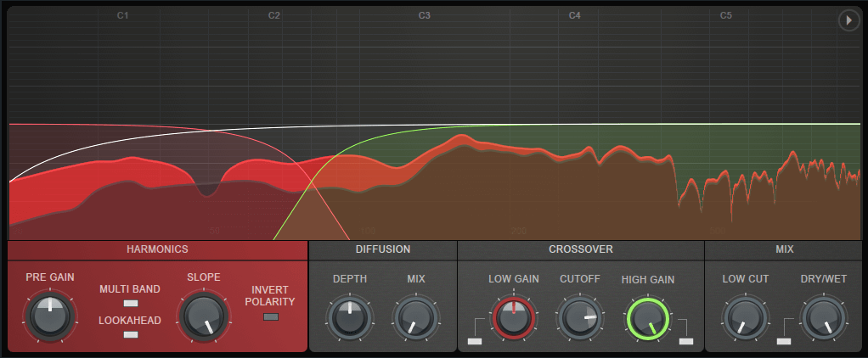Click the Pre Gain knob
The width and height of the screenshot is (868, 358).
point(49,317)
